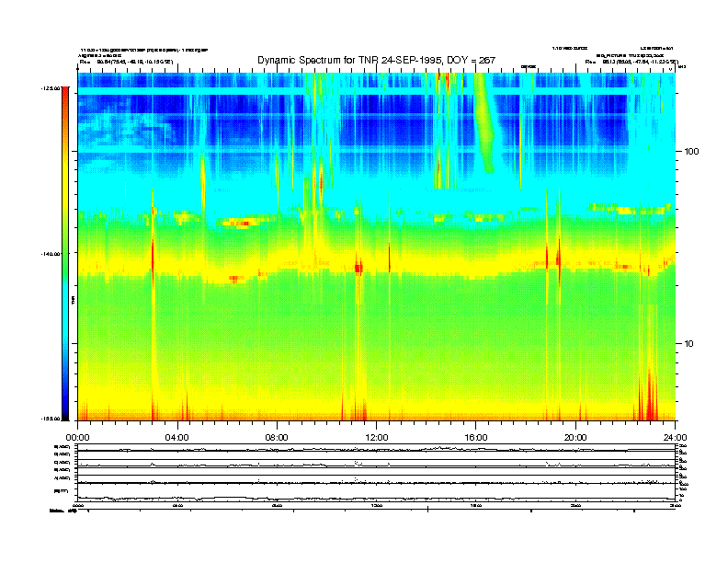Click the lower time-series plot panel

click(377, 473)
